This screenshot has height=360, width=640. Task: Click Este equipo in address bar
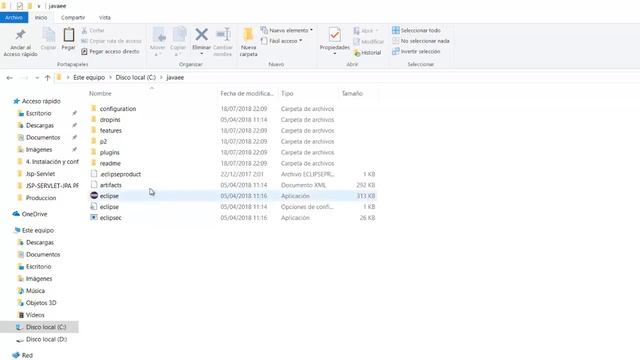click(89, 77)
